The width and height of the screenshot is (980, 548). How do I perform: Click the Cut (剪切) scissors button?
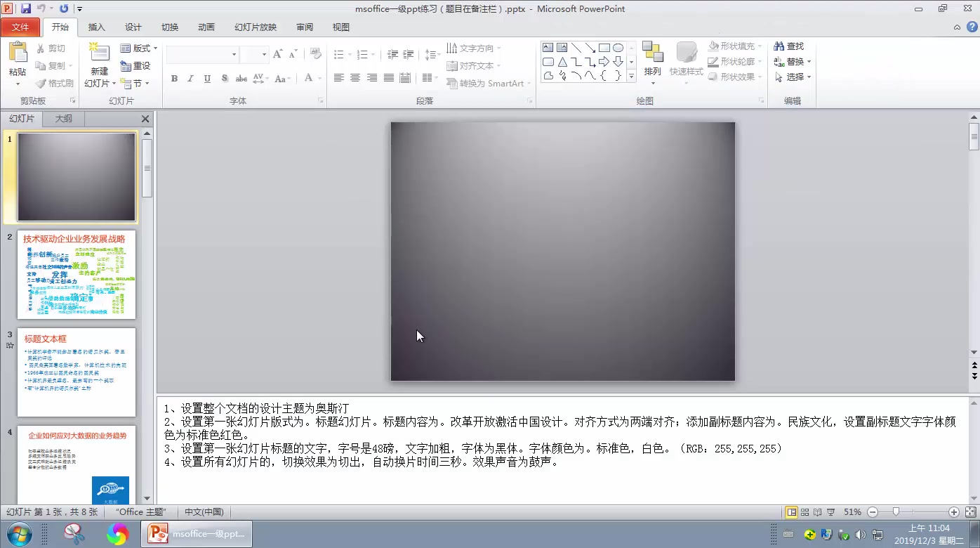tap(51, 48)
